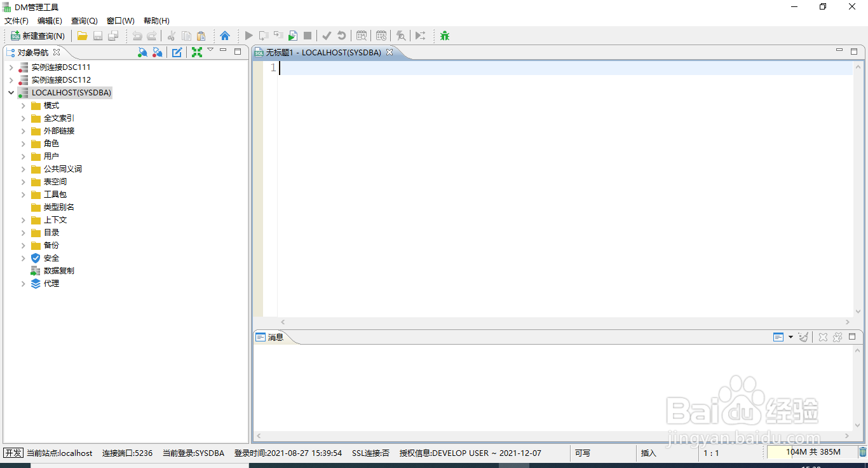The height and width of the screenshot is (468, 868).
Task: Select the 目录 tree item
Action: point(51,232)
